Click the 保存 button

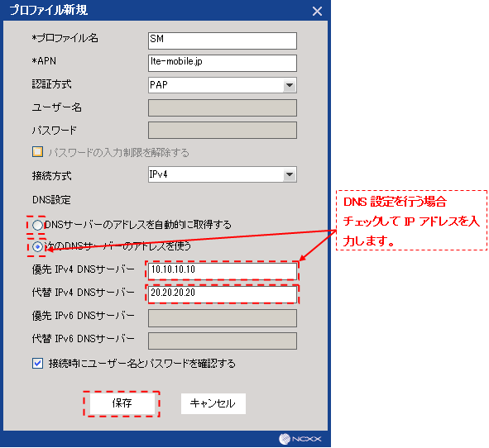[x=122, y=403]
